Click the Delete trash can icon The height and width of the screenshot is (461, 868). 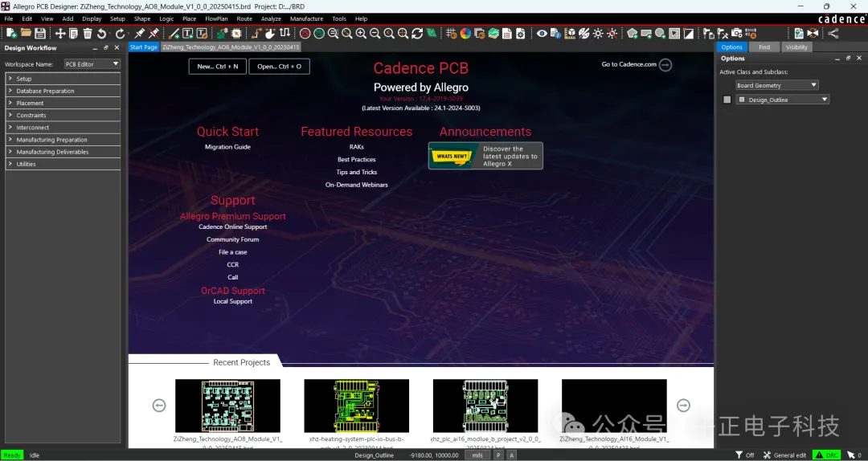(88, 33)
